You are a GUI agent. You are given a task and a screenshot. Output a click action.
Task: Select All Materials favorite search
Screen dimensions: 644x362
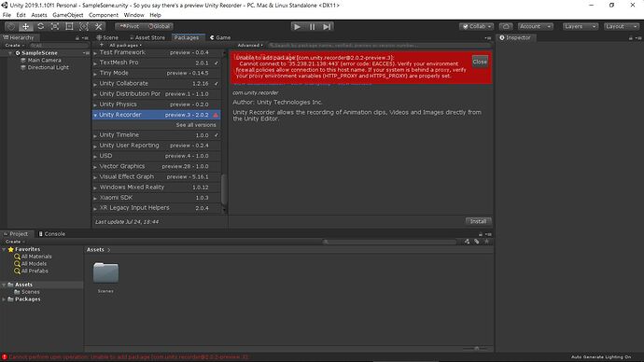[36, 257]
